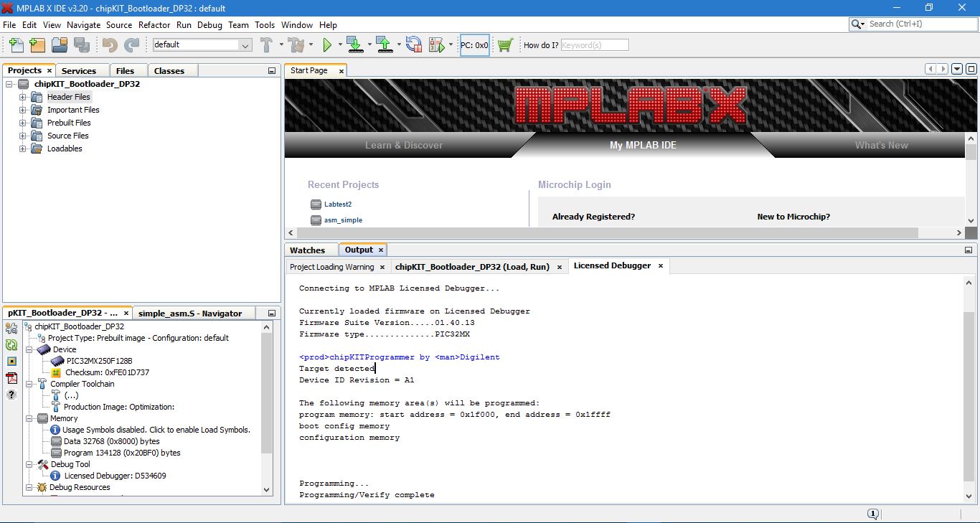This screenshot has height=523, width=980.
Task: Close the Start Page tab
Action: pos(341,71)
